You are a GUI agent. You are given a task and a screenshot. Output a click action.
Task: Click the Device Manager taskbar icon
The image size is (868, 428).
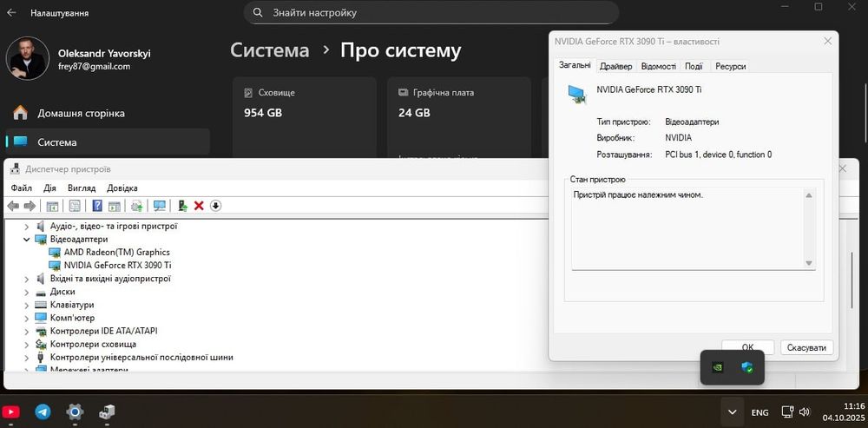[x=107, y=412]
